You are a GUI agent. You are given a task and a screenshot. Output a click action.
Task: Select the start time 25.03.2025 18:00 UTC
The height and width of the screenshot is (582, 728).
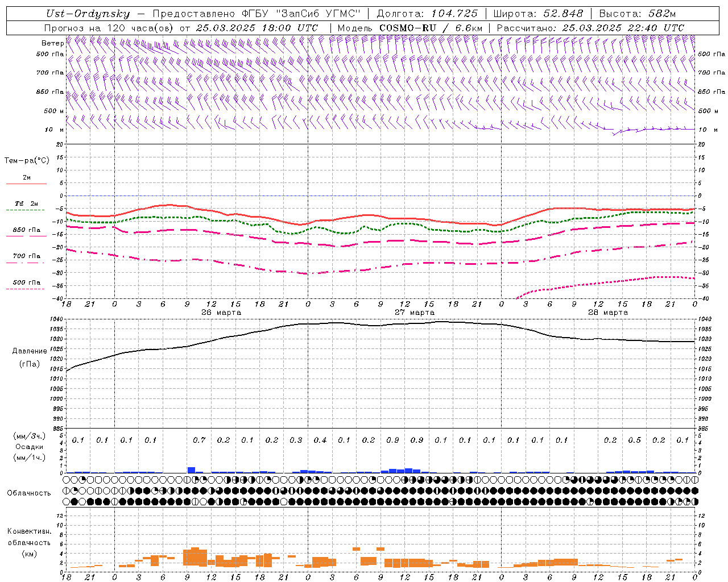pyautogui.click(x=257, y=28)
